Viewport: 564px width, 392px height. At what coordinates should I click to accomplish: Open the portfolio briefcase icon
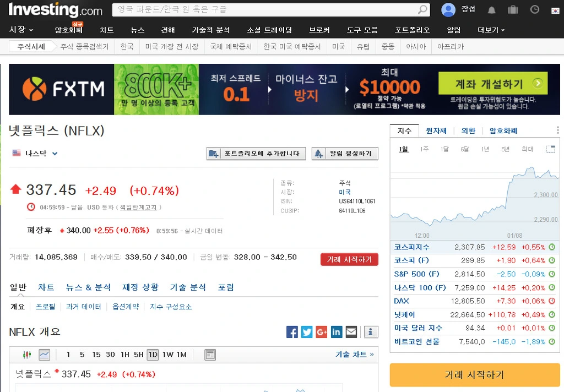click(x=513, y=10)
